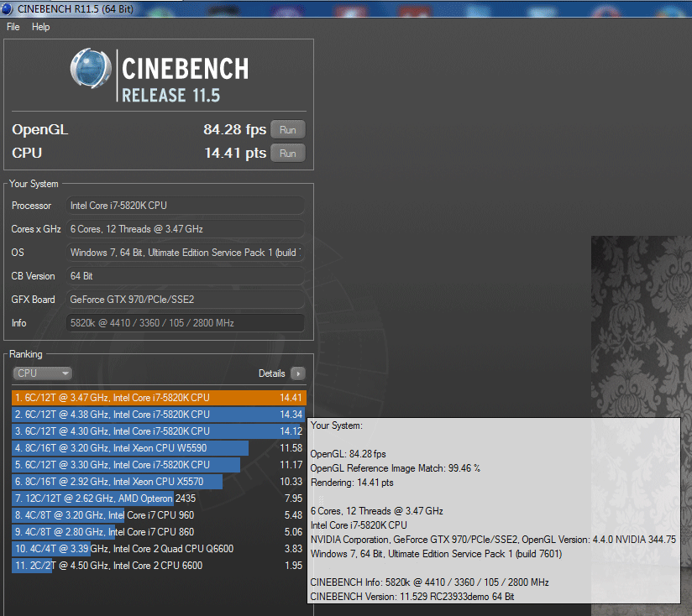The height and width of the screenshot is (616, 692).
Task: Click the Details label in Ranking
Action: click(x=272, y=373)
